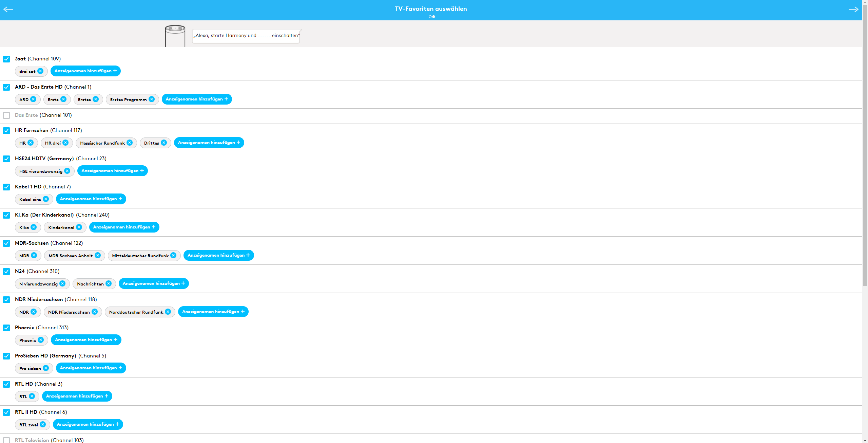This screenshot has width=868, height=443.
Task: Click 'Anzeigenamen hinzufügen' for RTL HD
Action: tap(77, 396)
